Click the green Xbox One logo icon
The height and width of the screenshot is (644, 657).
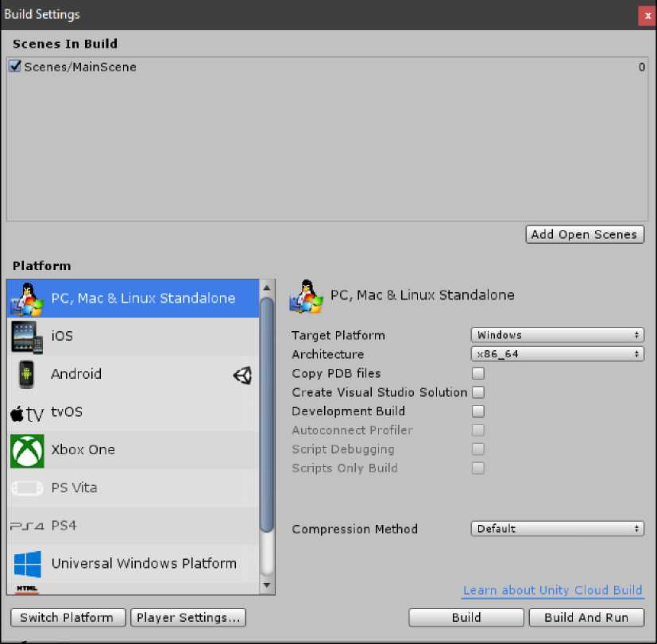point(27,451)
